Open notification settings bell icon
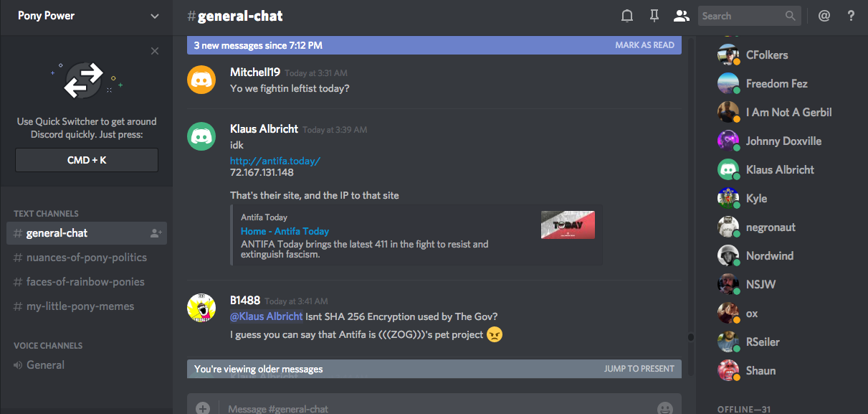This screenshot has width=868, height=414. point(627,16)
